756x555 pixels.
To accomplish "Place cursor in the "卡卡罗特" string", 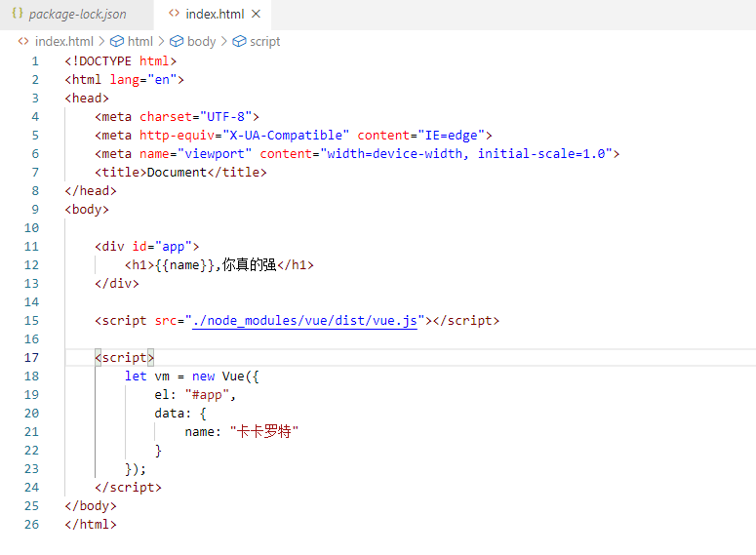I will tap(262, 432).
